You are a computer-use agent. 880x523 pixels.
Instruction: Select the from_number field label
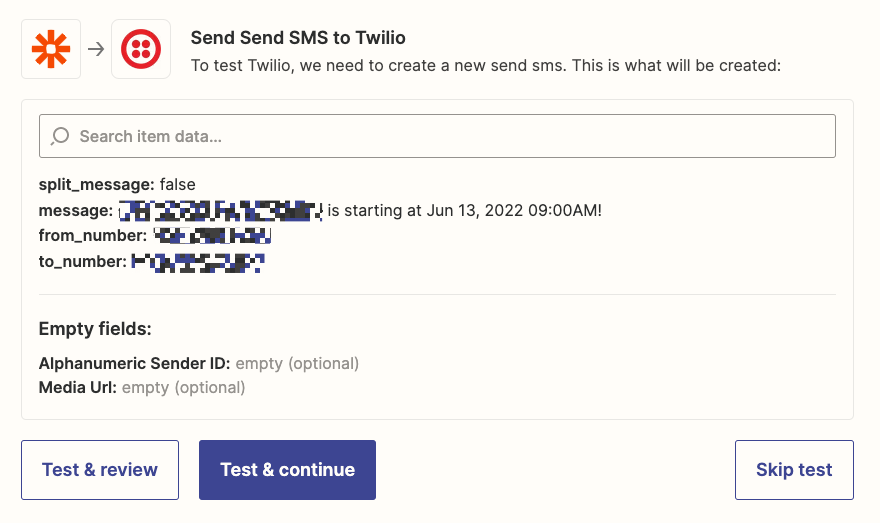coord(95,236)
